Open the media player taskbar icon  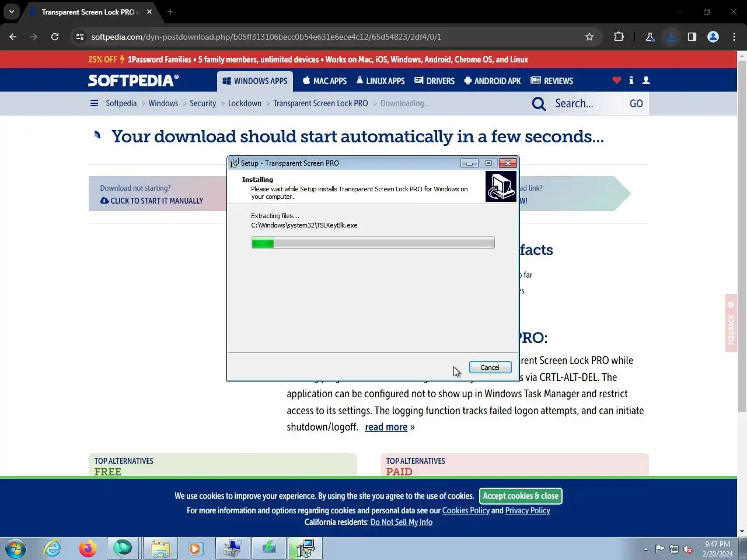[196, 548]
